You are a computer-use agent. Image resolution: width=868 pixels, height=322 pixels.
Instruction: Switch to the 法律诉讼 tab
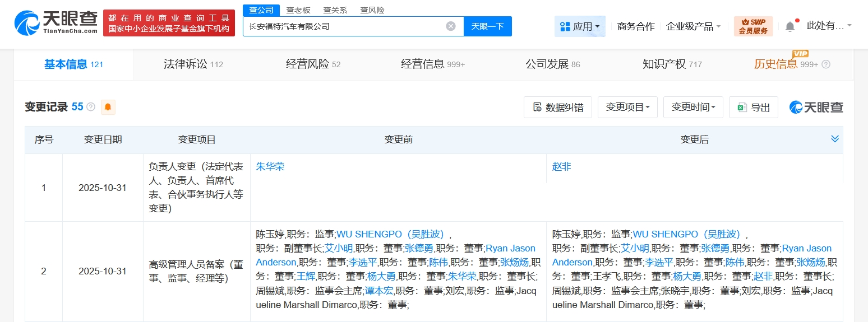(x=193, y=64)
